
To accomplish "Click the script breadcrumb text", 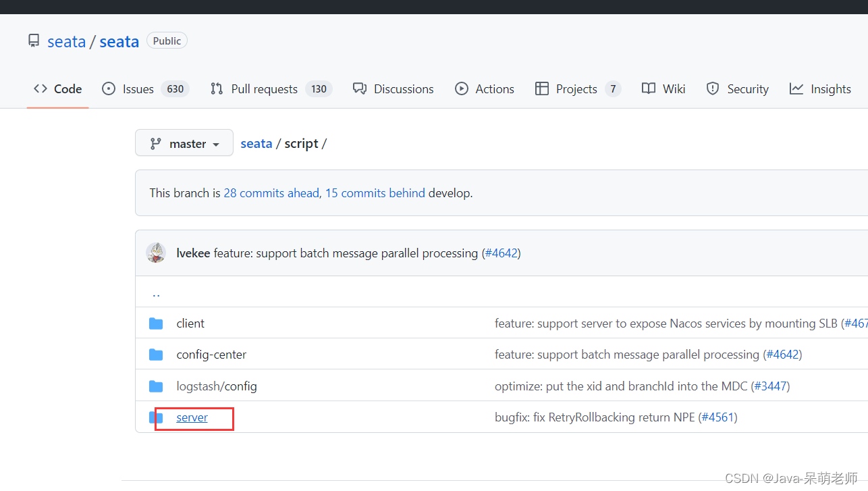I will [x=301, y=143].
